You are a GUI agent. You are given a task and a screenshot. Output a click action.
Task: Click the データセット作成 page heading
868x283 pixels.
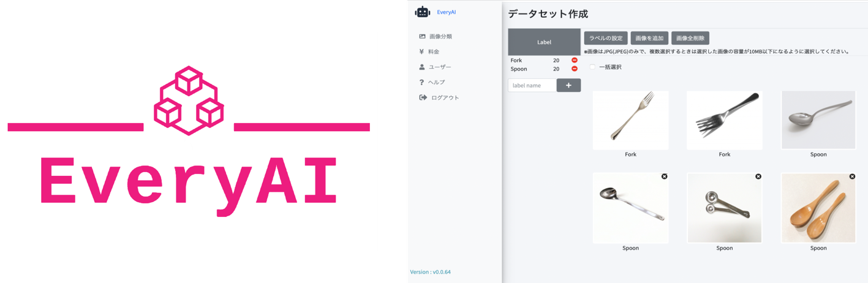[548, 13]
